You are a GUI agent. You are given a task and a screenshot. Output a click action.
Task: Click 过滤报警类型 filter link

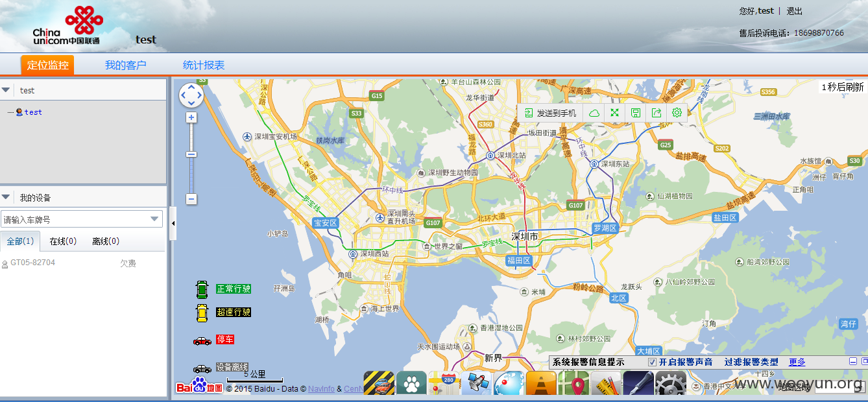coord(751,362)
